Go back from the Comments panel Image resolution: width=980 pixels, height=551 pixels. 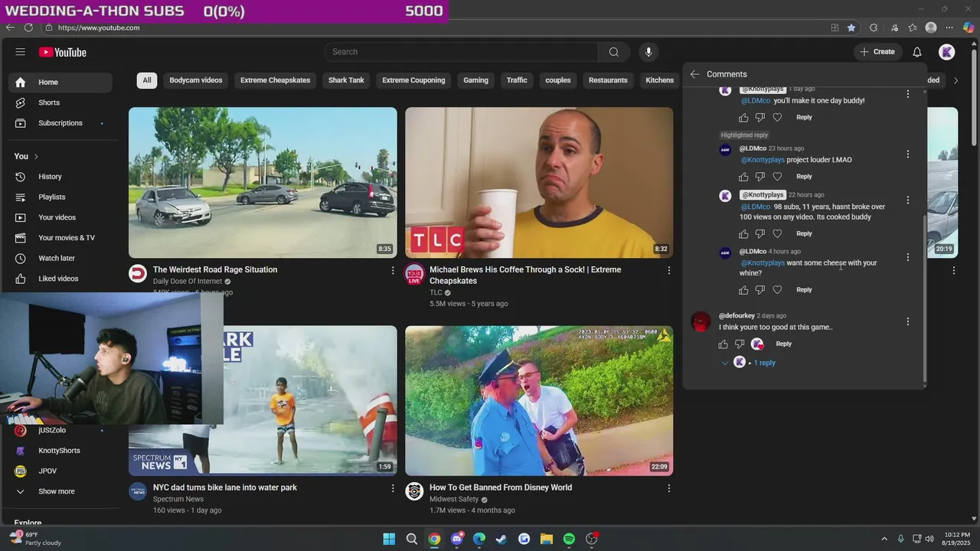[694, 74]
